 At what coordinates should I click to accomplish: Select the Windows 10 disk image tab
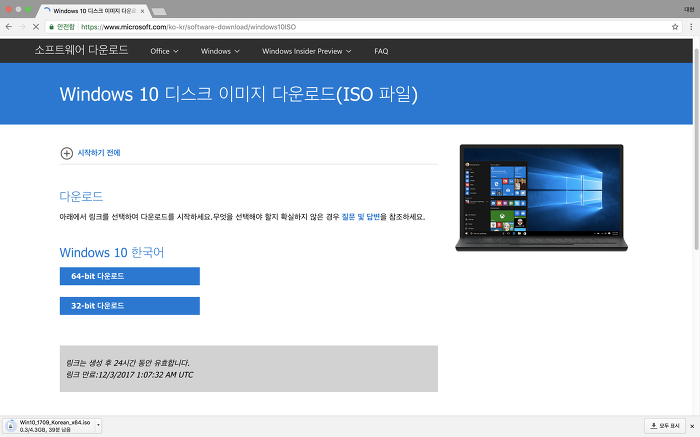coord(94,11)
